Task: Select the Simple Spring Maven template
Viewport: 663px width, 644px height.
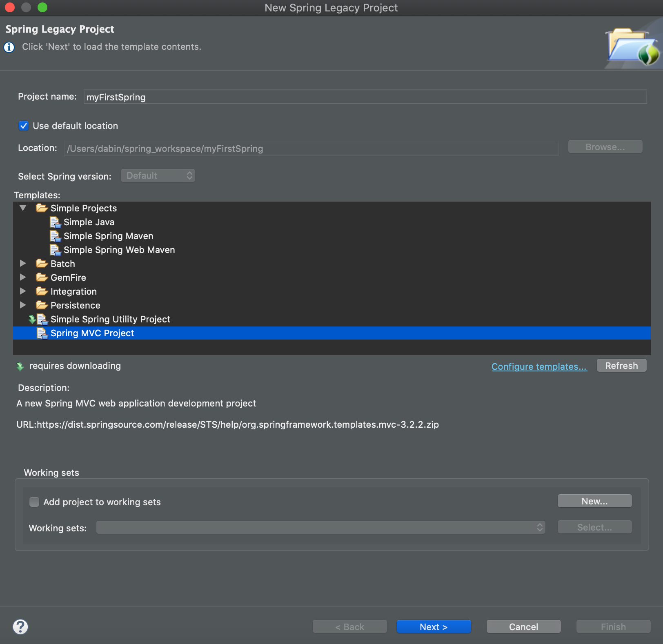Action: 109,236
